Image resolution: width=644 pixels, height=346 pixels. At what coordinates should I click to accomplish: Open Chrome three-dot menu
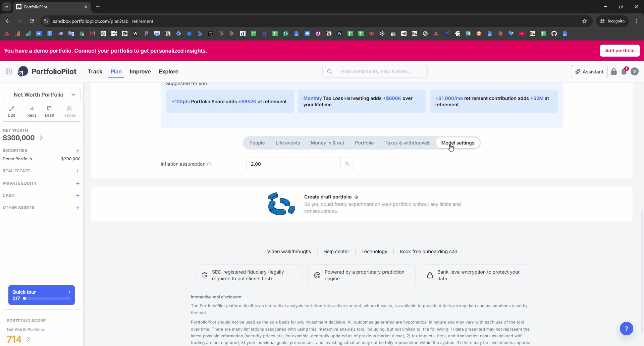click(x=636, y=21)
